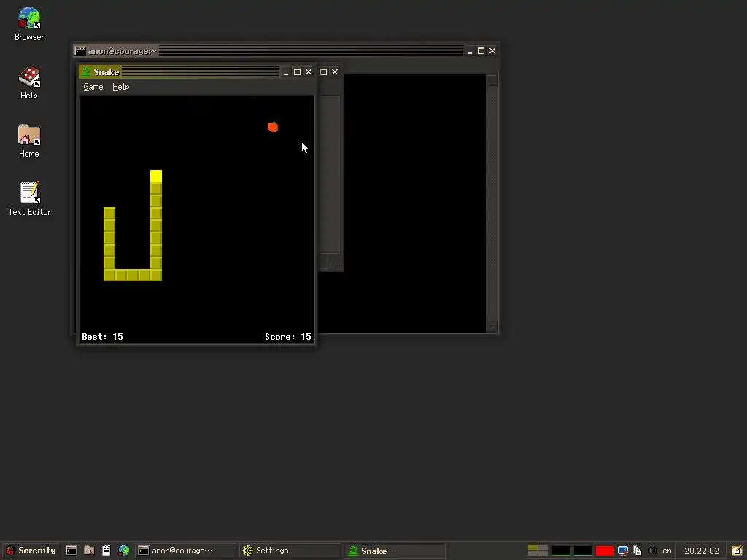Open the Browser desktop shortcut
Viewport: 747px width, 560px height.
[29, 24]
